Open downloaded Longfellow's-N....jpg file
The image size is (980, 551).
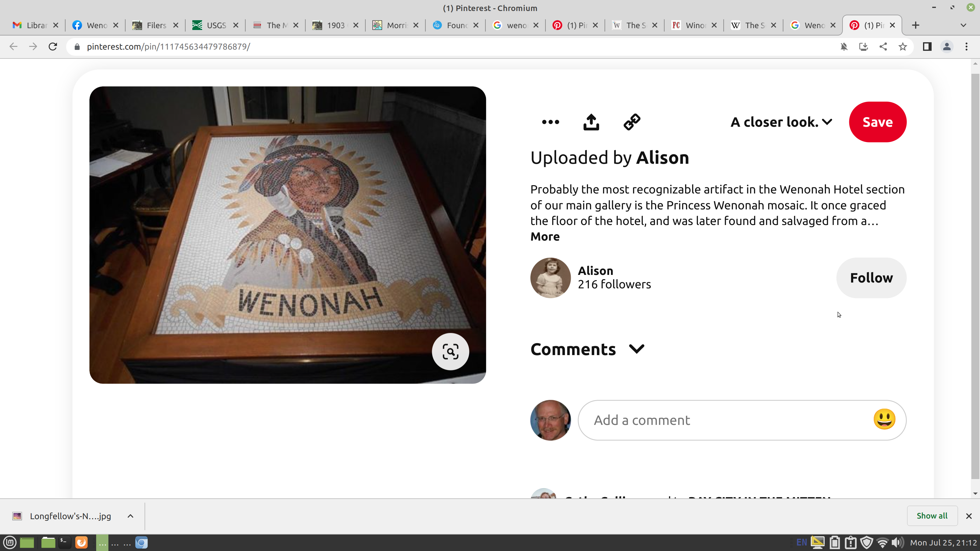pyautogui.click(x=70, y=516)
